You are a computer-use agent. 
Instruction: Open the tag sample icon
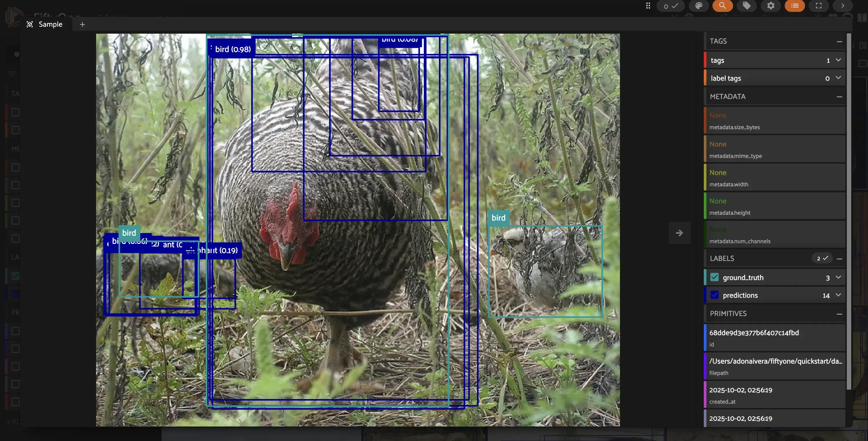point(746,6)
